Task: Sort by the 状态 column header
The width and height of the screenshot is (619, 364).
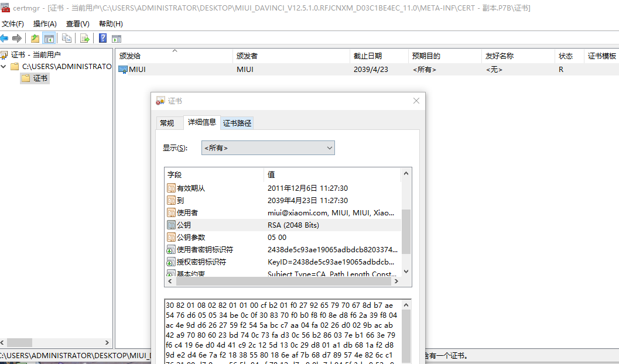Action: click(569, 56)
